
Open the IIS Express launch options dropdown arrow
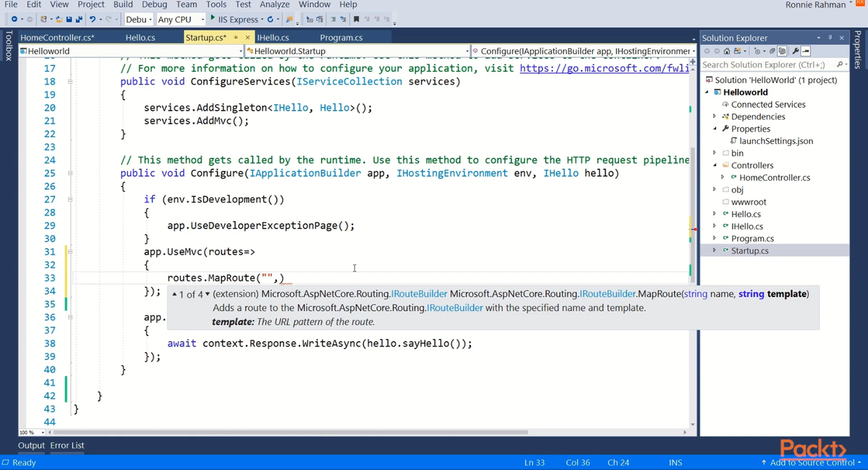pyautogui.click(x=261, y=19)
